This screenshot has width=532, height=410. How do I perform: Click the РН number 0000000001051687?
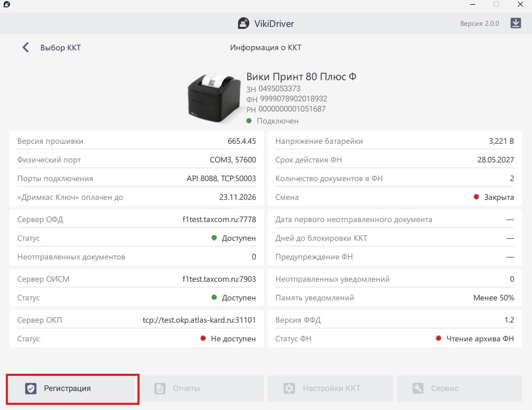click(292, 109)
